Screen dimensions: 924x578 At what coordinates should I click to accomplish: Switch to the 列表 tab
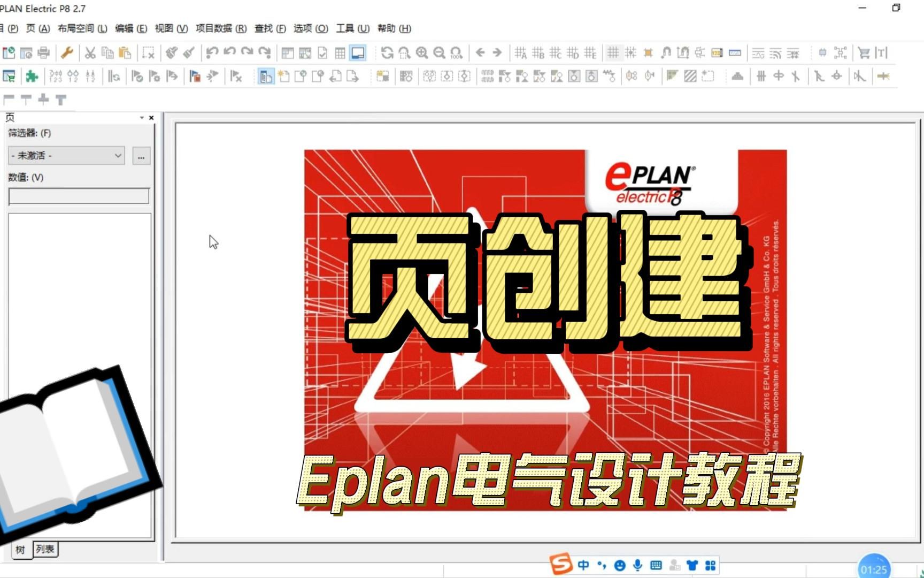[45, 549]
